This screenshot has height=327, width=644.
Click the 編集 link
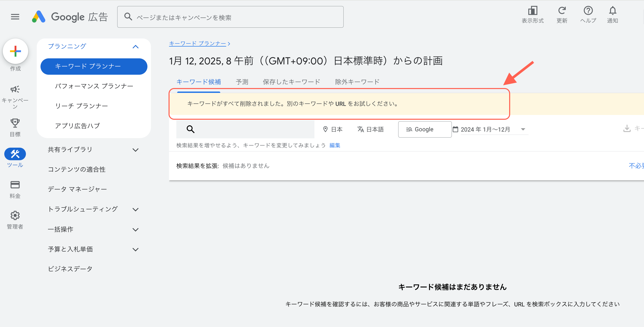pyautogui.click(x=335, y=145)
